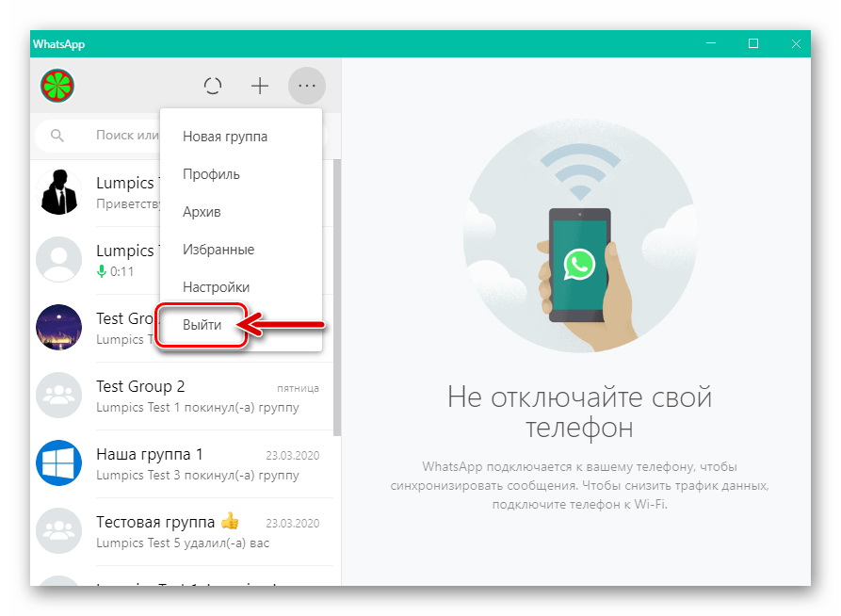
Task: Minimize the WhatsApp window
Action: pyautogui.click(x=711, y=43)
